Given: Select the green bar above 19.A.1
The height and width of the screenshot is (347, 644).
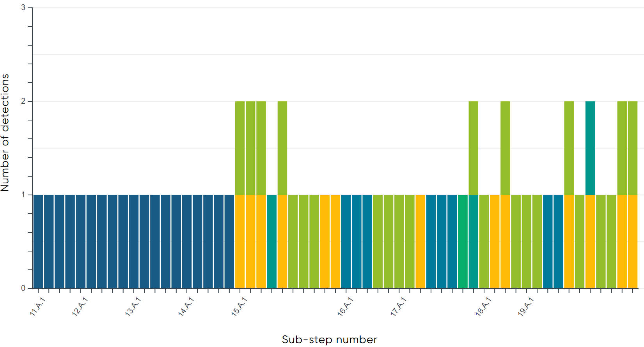Looking at the screenshot, I should pos(527,242).
